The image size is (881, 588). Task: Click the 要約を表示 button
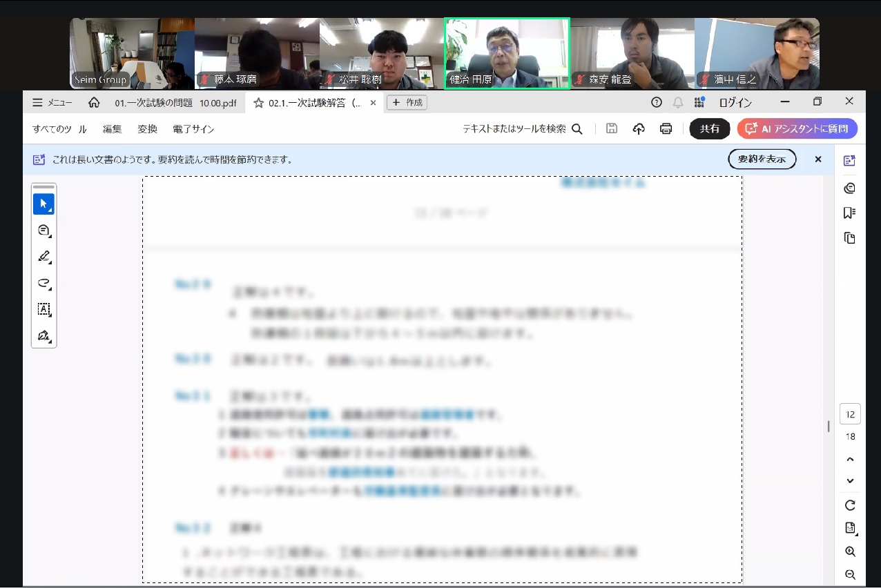click(x=762, y=159)
